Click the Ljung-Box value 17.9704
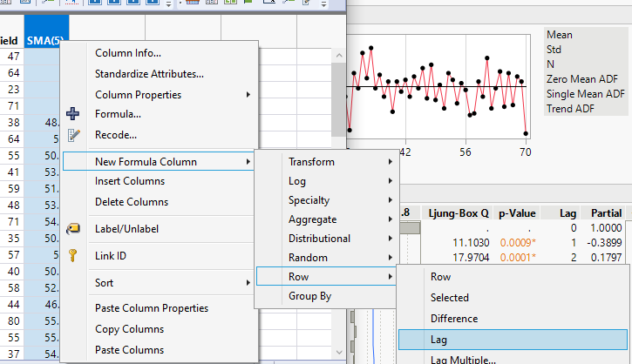 471,257
